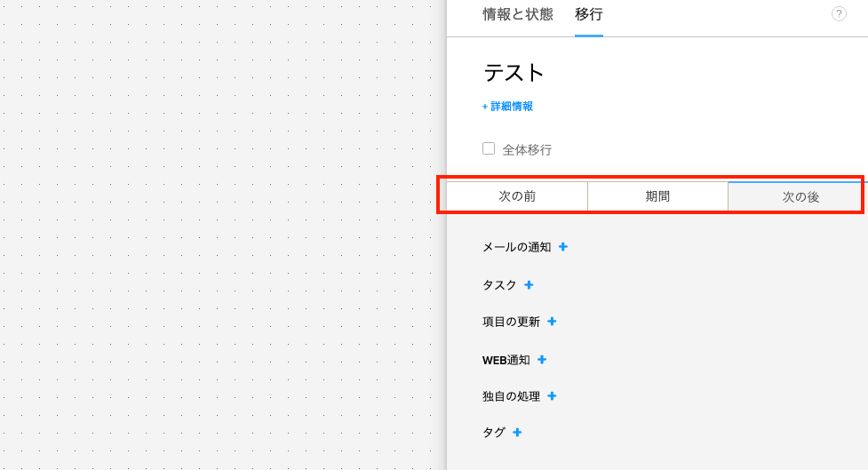Click the 項目の更新 label
868x470 pixels.
click(511, 322)
